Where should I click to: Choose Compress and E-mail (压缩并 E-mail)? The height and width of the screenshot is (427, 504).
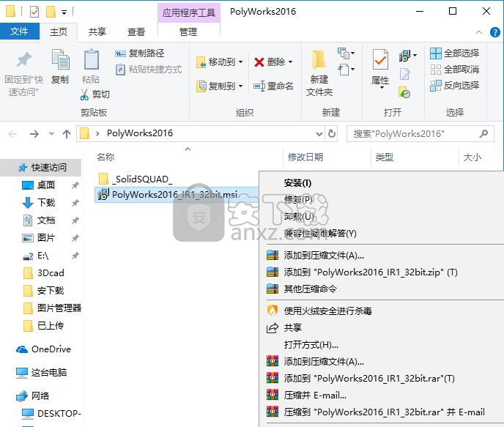click(315, 395)
